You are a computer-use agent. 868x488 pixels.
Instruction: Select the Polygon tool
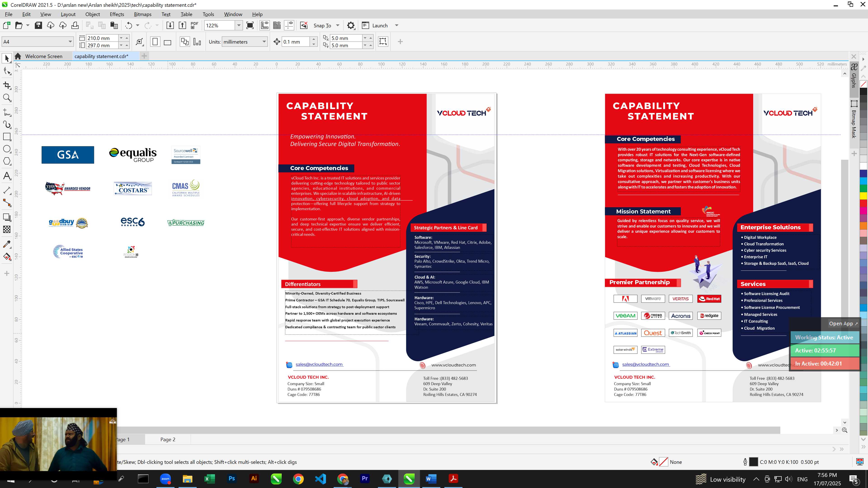7,162
